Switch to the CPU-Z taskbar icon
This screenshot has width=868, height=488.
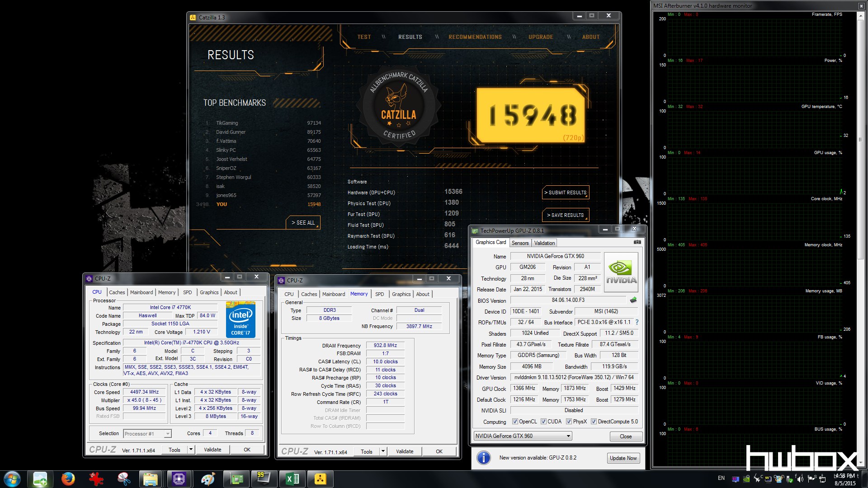coord(179,479)
